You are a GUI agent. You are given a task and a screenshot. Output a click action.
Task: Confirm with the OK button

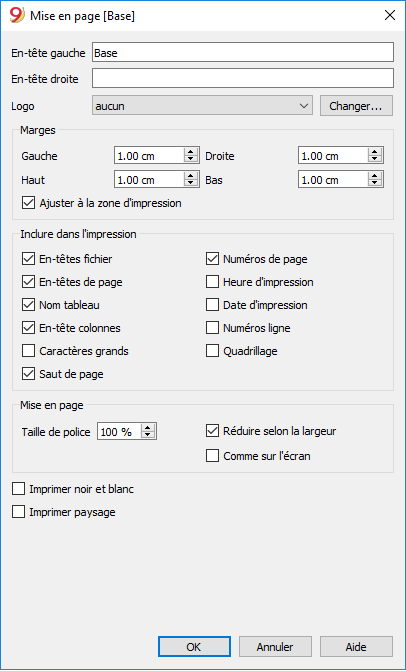(194, 646)
